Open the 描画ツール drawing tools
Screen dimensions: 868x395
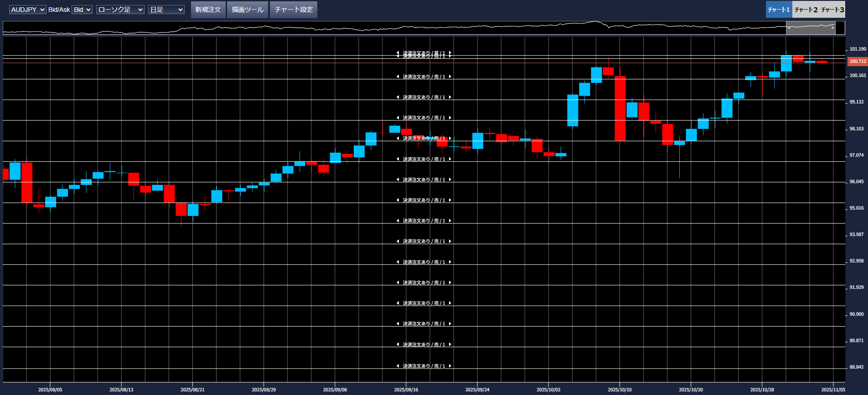(x=248, y=10)
